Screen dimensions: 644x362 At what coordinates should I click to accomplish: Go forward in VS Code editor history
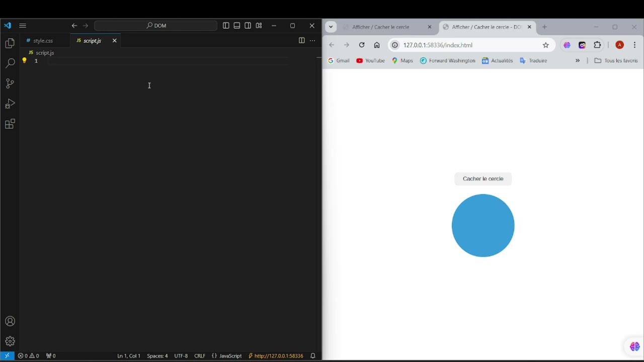(86, 26)
